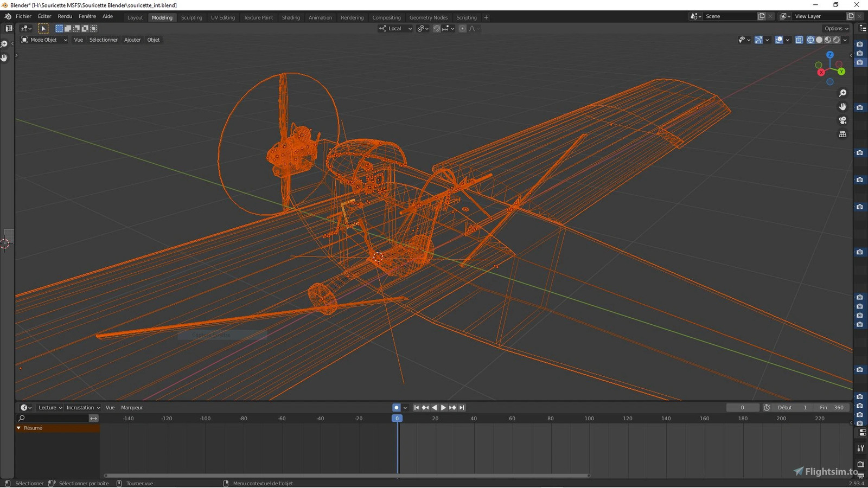
Task: Click the new view layer copy icon
Action: (851, 16)
